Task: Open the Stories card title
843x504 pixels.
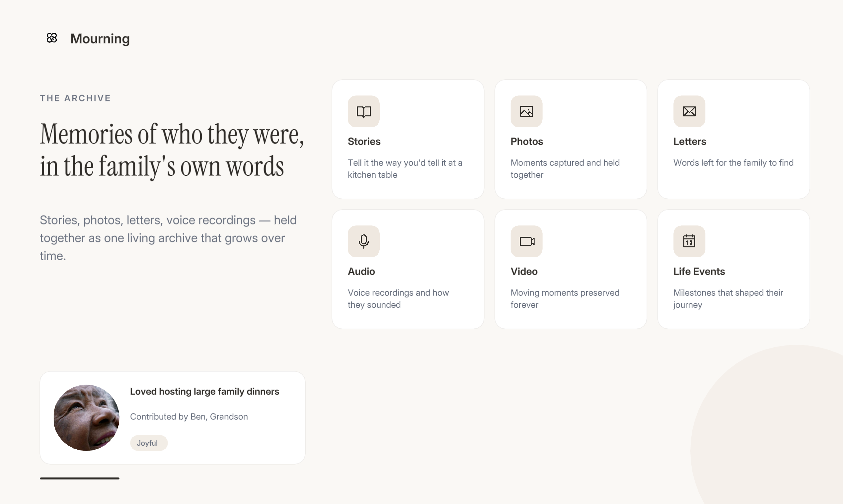Action: point(364,141)
